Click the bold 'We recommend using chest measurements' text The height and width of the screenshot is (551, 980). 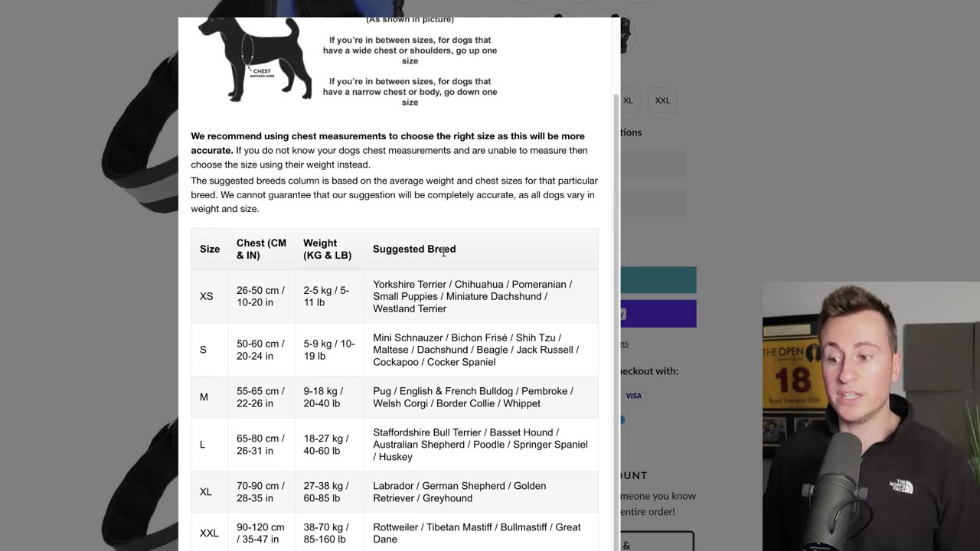click(387, 143)
